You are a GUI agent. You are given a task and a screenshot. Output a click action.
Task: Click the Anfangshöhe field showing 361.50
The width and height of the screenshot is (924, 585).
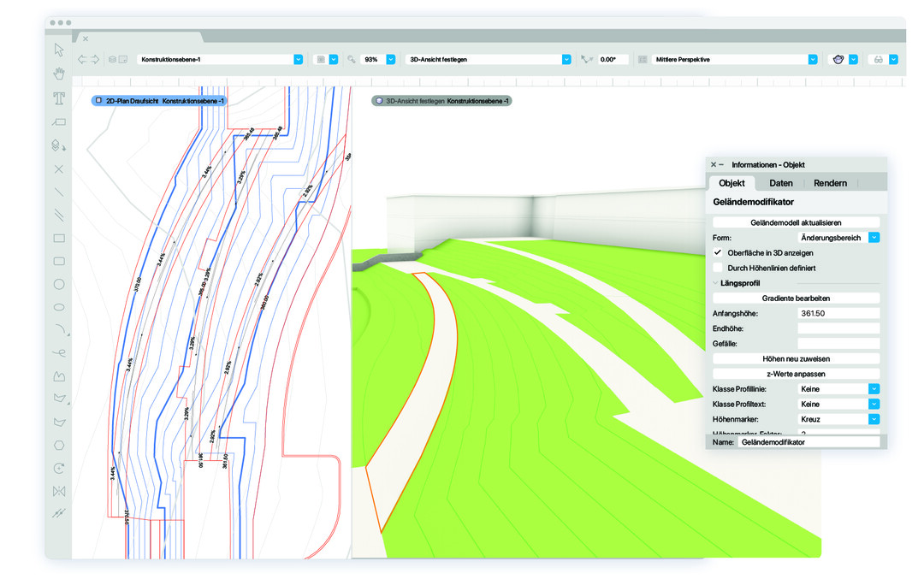pyautogui.click(x=838, y=313)
